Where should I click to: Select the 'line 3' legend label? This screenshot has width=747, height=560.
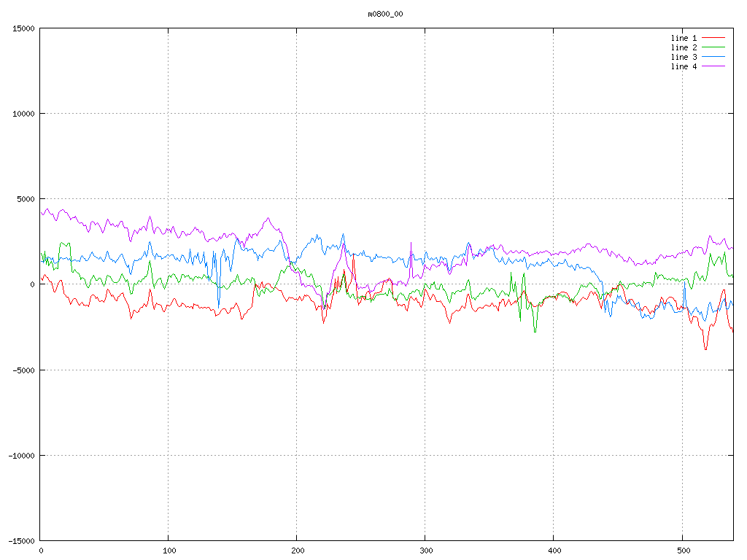click(684, 57)
